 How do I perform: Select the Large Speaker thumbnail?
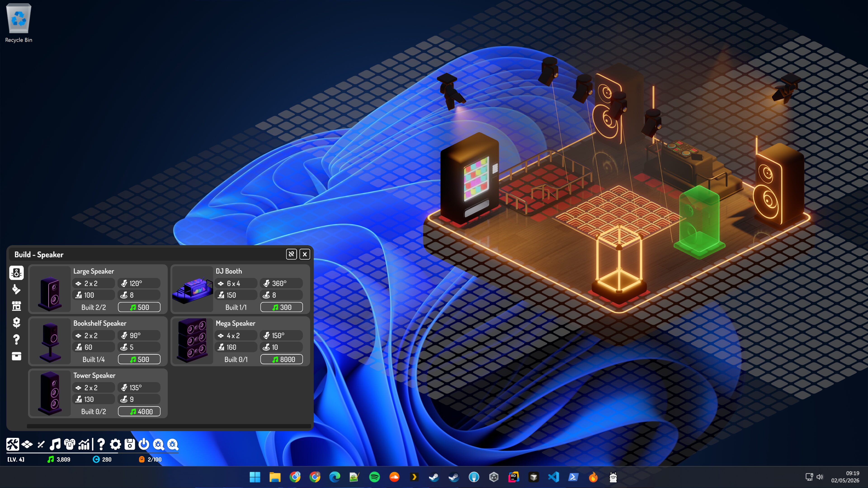(50, 289)
